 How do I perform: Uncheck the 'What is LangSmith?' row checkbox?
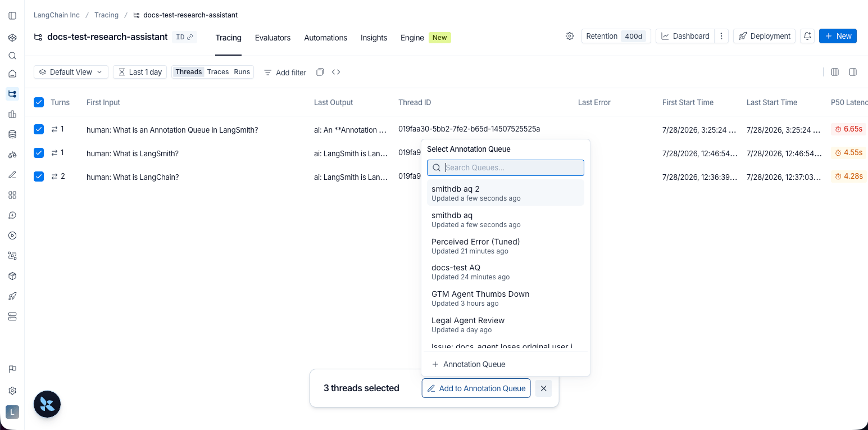click(x=39, y=153)
